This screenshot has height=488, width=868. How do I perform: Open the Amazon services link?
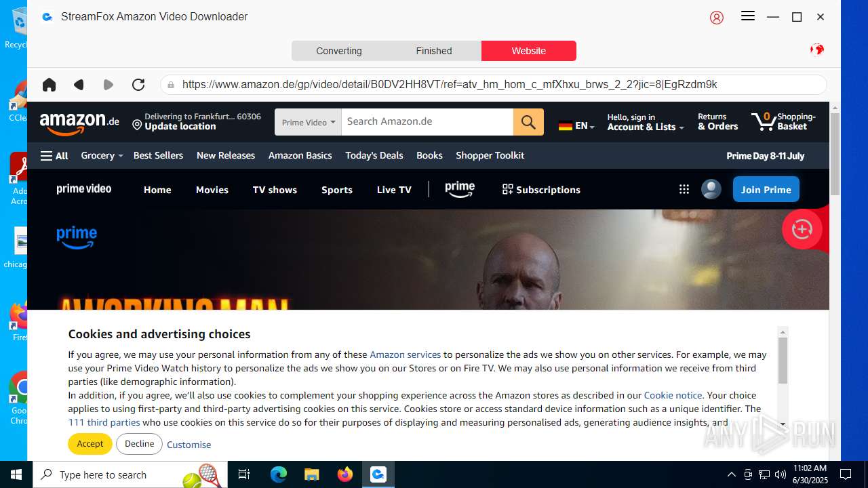point(405,354)
